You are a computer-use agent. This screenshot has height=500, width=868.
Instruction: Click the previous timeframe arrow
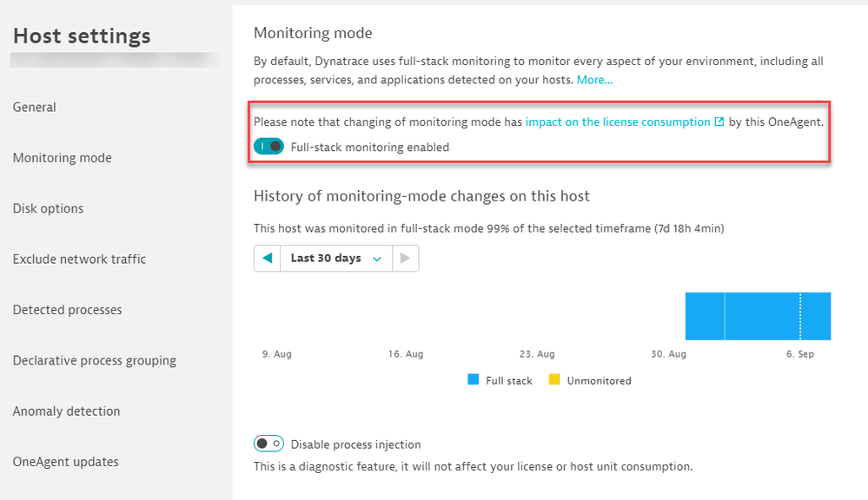tap(268, 258)
